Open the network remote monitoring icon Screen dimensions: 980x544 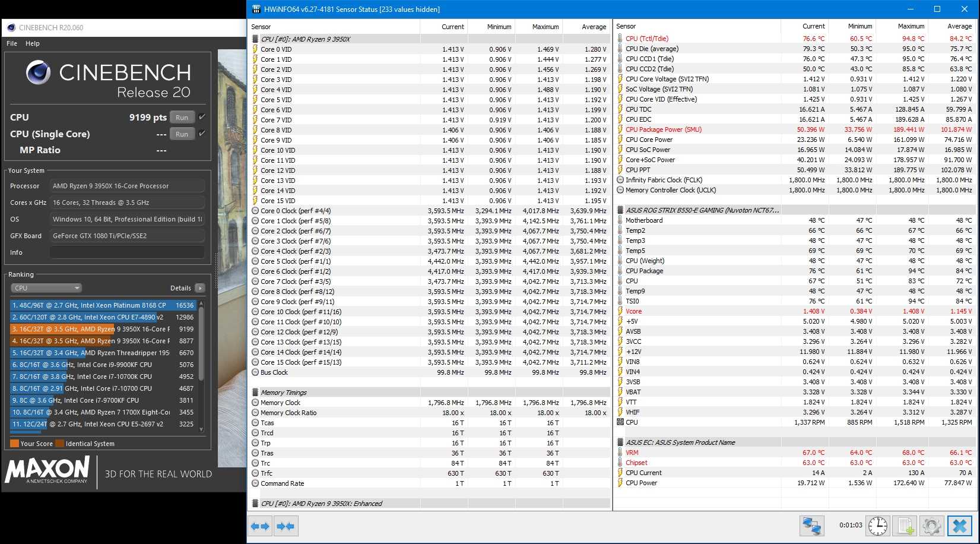811,526
